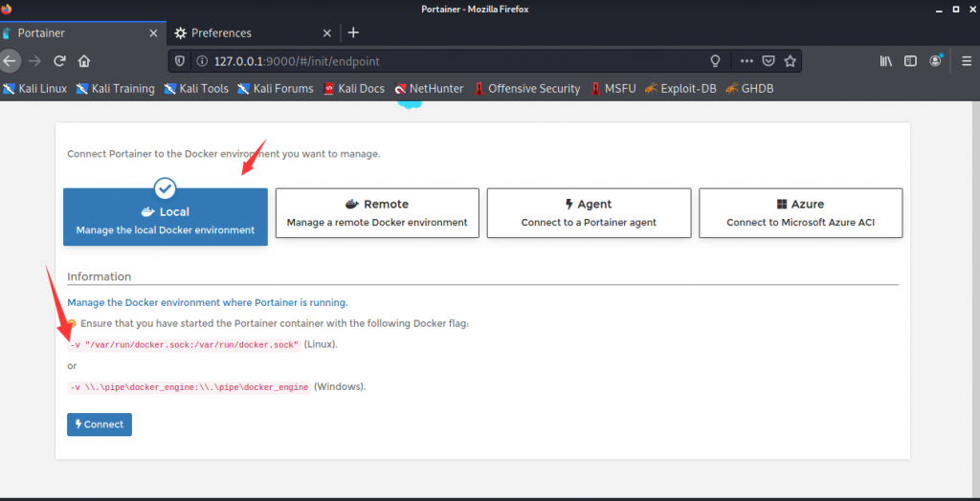The image size is (980, 501).
Task: Open the Firefox account icon
Action: [935, 60]
